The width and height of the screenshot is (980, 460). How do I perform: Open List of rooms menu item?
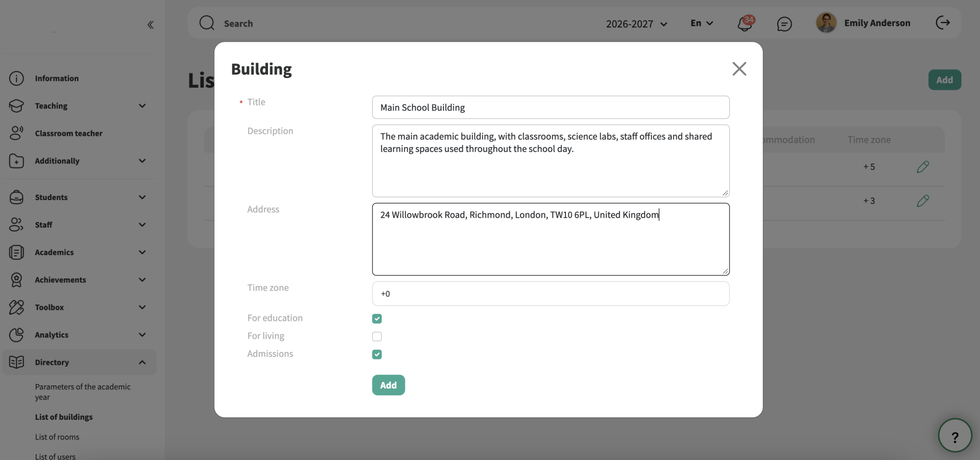click(57, 437)
